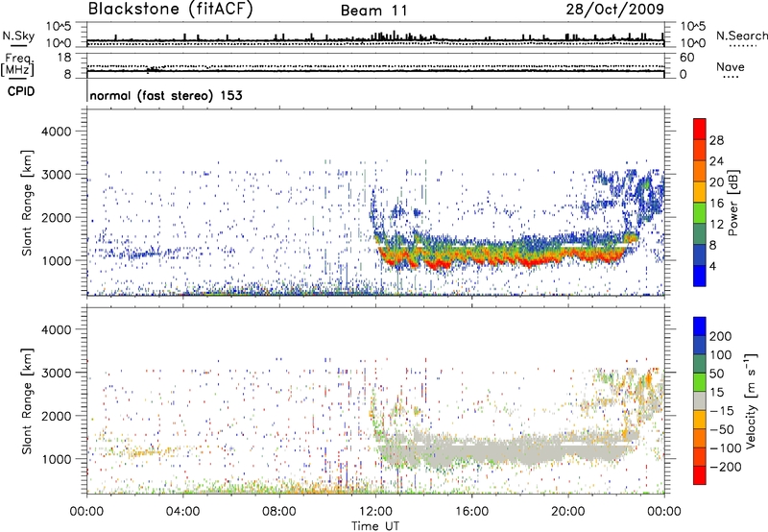Click the 'Velocity [m s-1]' color bar label

click(751, 400)
